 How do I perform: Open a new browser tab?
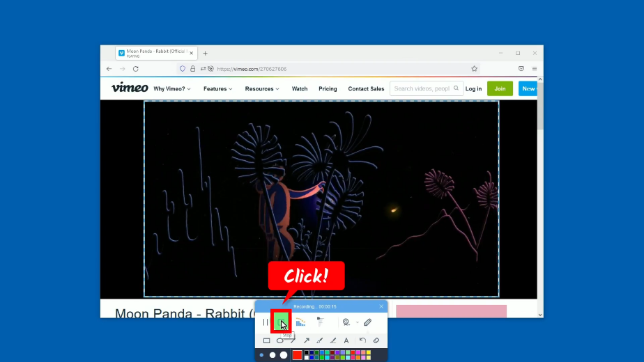[206, 54]
